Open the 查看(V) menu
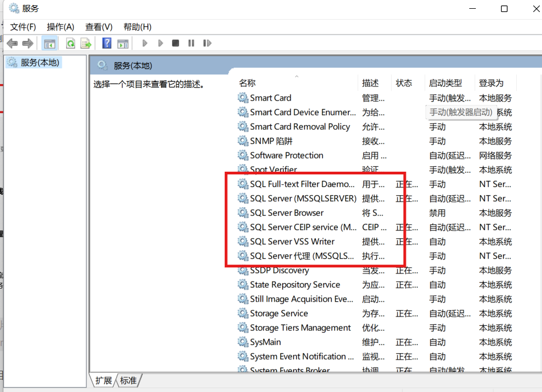This screenshot has width=542, height=392. pyautogui.click(x=99, y=27)
